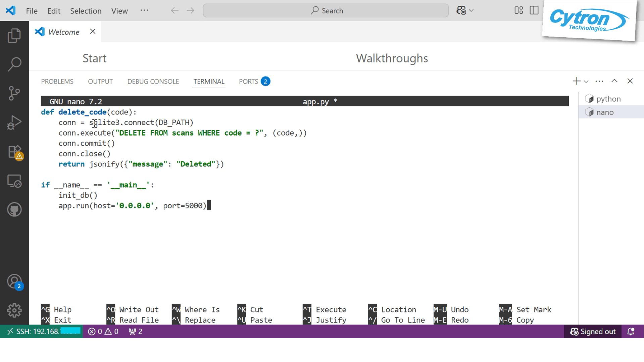Image resolution: width=644 pixels, height=362 pixels.
Task: Open the Search view in the activity bar
Action: (x=14, y=63)
